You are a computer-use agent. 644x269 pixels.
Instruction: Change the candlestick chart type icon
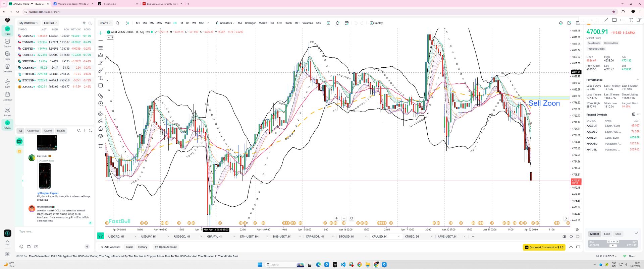click(127, 23)
